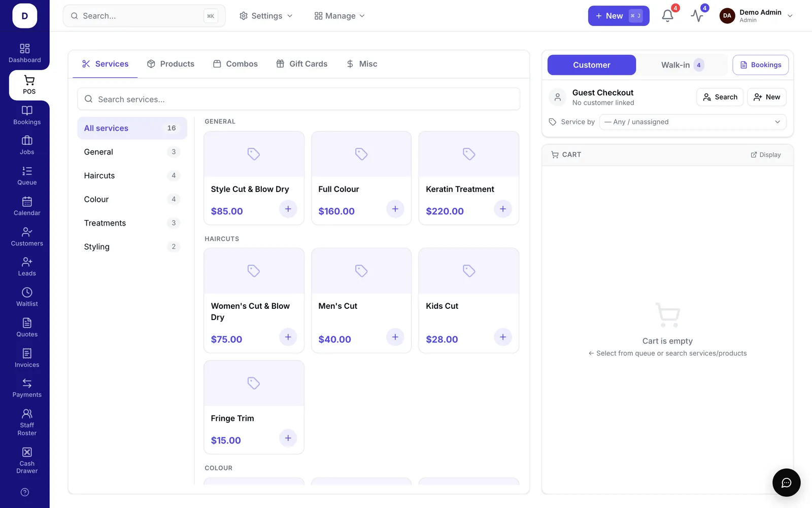This screenshot has height=508, width=812.
Task: Open the Waitlist sidebar item
Action: click(27, 297)
